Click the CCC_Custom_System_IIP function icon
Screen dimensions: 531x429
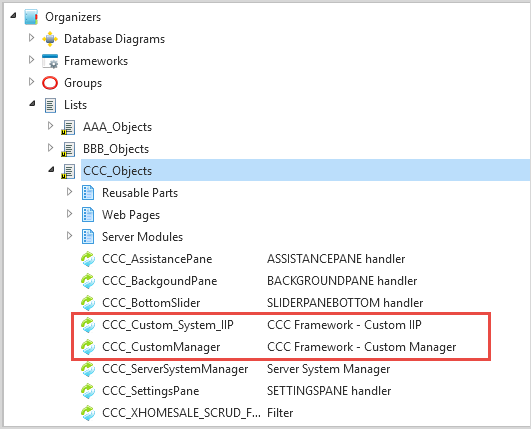point(88,325)
